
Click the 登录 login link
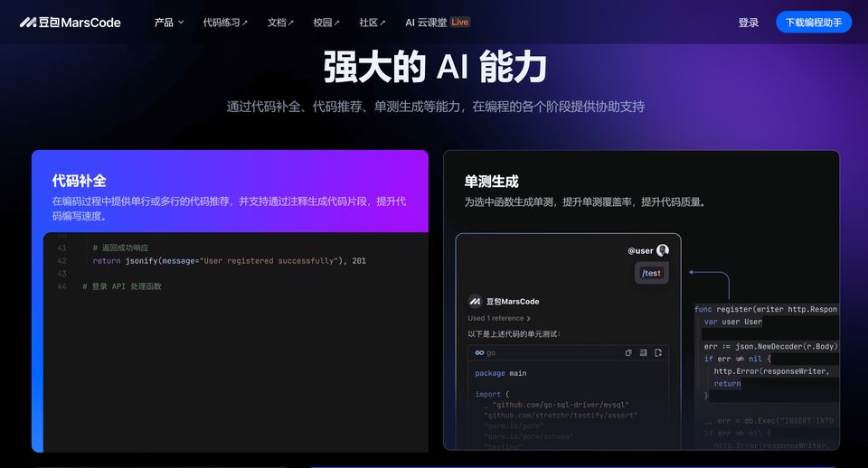tap(748, 23)
